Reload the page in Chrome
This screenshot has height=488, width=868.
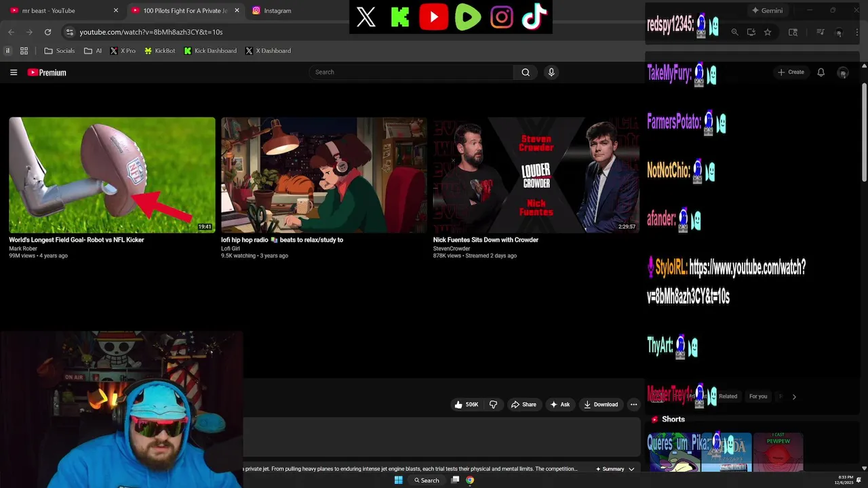coord(47,32)
